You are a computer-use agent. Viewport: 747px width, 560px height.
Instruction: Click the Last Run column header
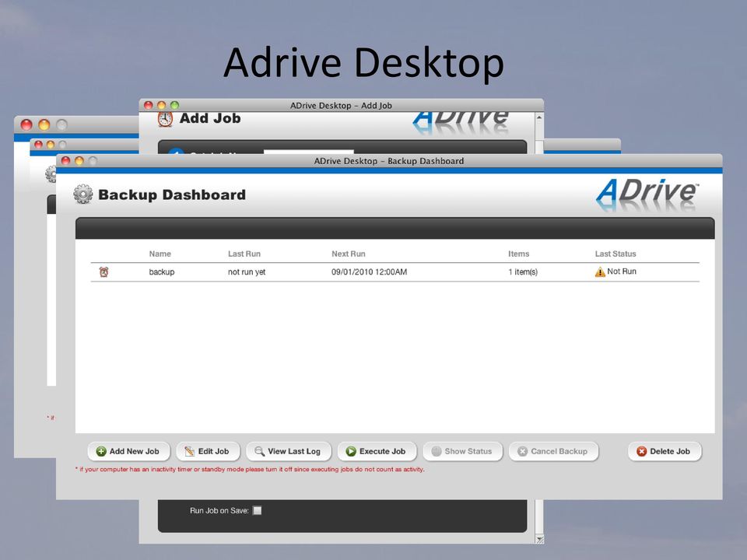[244, 254]
